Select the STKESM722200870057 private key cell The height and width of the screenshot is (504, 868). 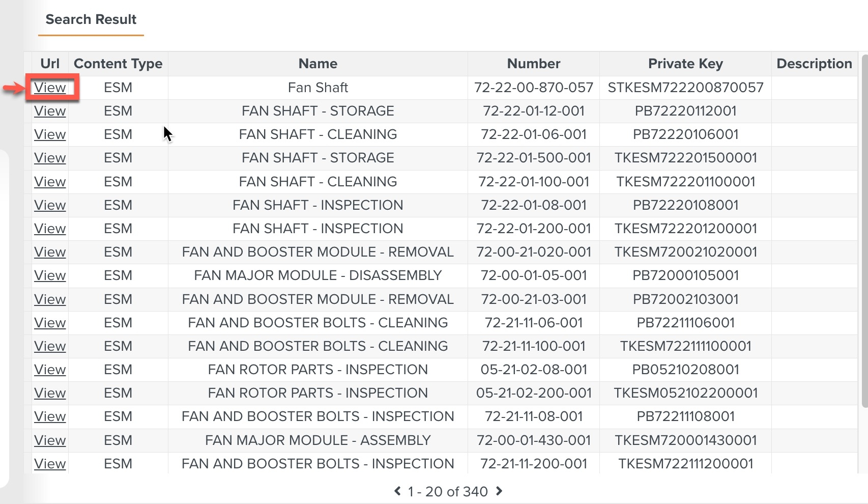click(685, 88)
